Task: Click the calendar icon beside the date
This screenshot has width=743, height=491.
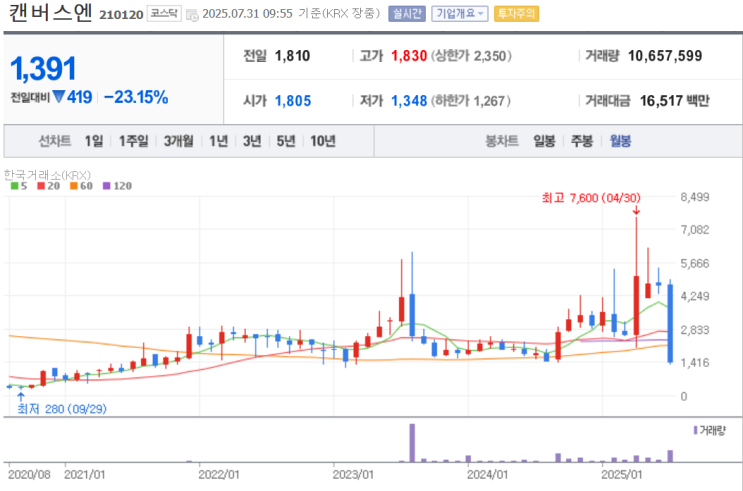Action: click(x=192, y=15)
